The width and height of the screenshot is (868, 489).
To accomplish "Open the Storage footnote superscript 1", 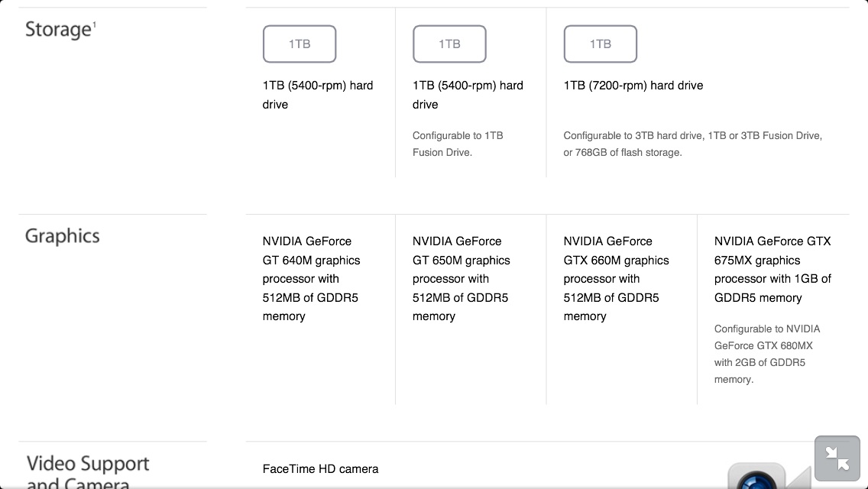I will point(94,24).
